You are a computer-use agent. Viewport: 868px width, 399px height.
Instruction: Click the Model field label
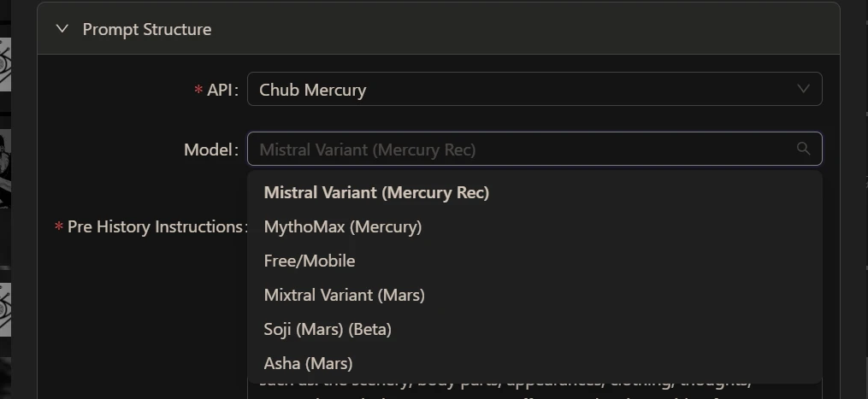click(210, 150)
